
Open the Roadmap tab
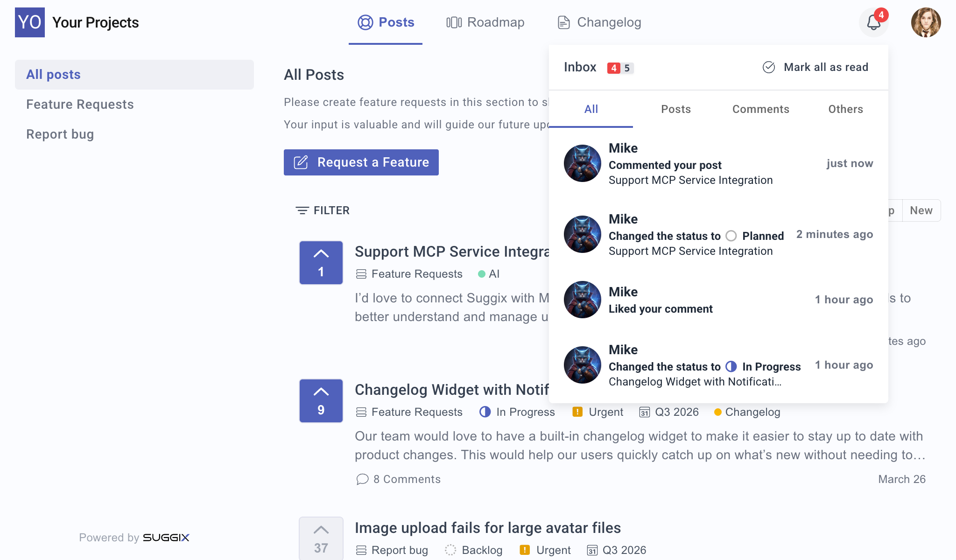[485, 22]
